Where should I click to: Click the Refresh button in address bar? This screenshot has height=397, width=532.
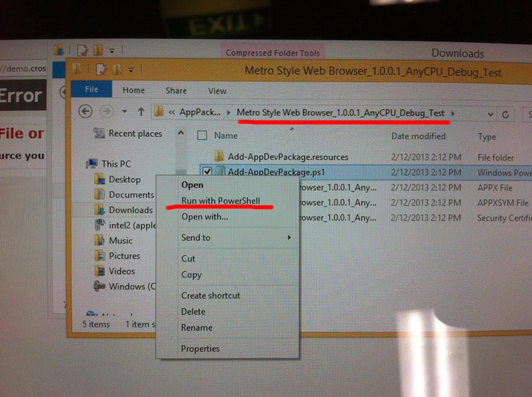505,115
